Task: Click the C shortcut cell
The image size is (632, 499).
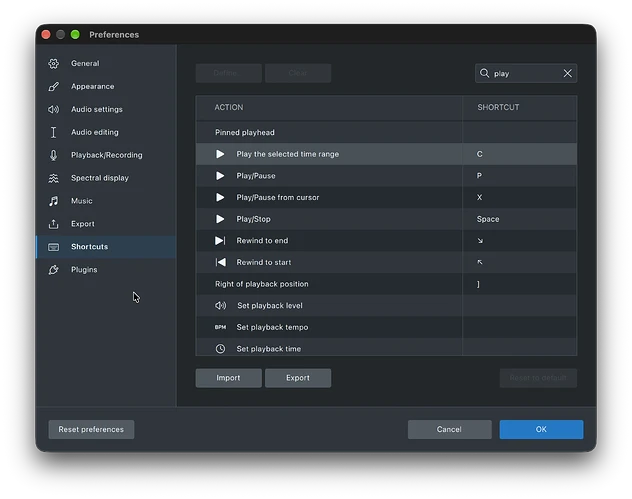Action: tap(520, 154)
